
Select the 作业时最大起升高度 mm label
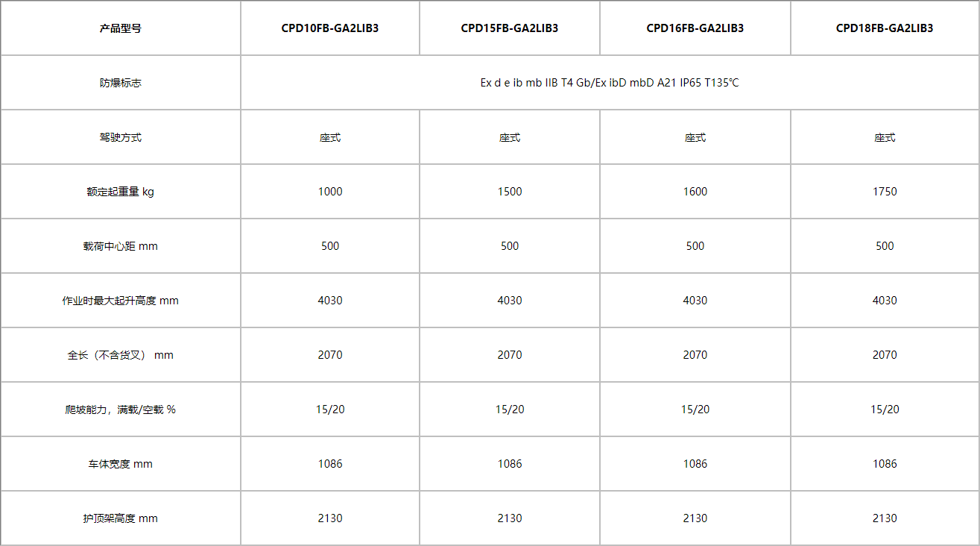point(121,301)
